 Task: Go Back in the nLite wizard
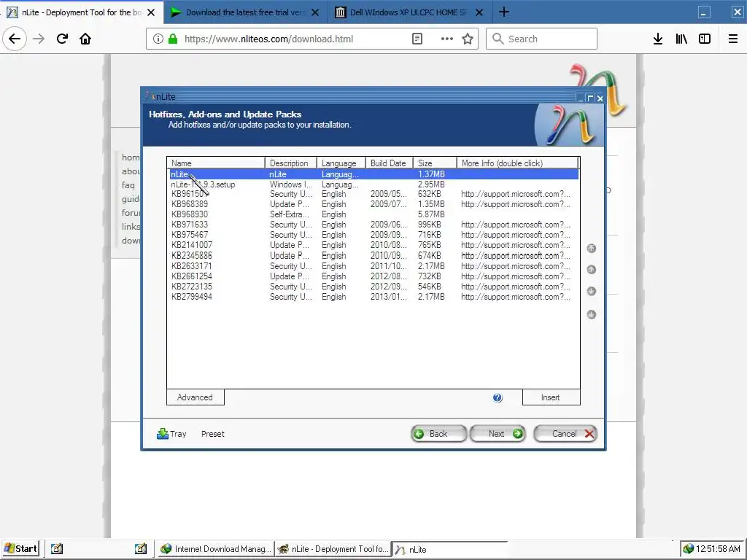click(x=438, y=434)
